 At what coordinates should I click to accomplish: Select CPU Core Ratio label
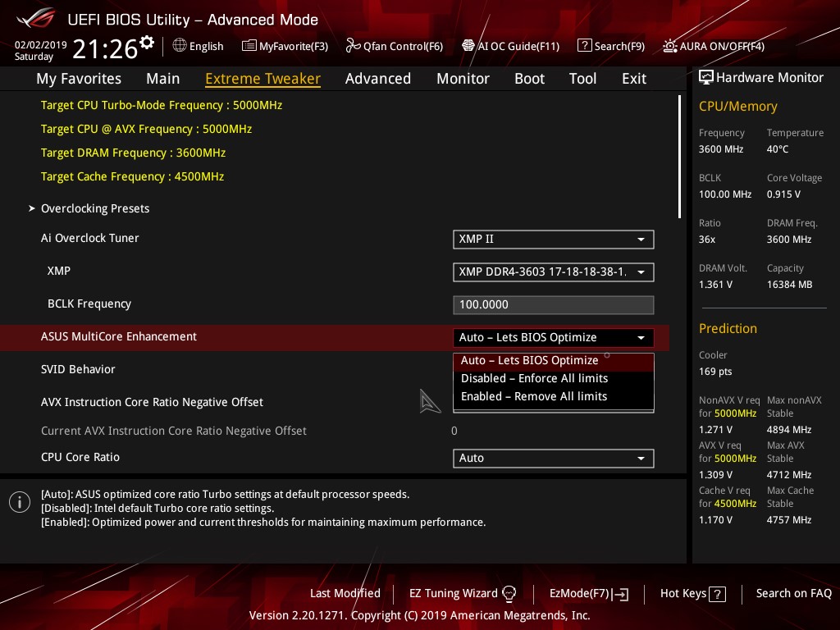(x=80, y=457)
